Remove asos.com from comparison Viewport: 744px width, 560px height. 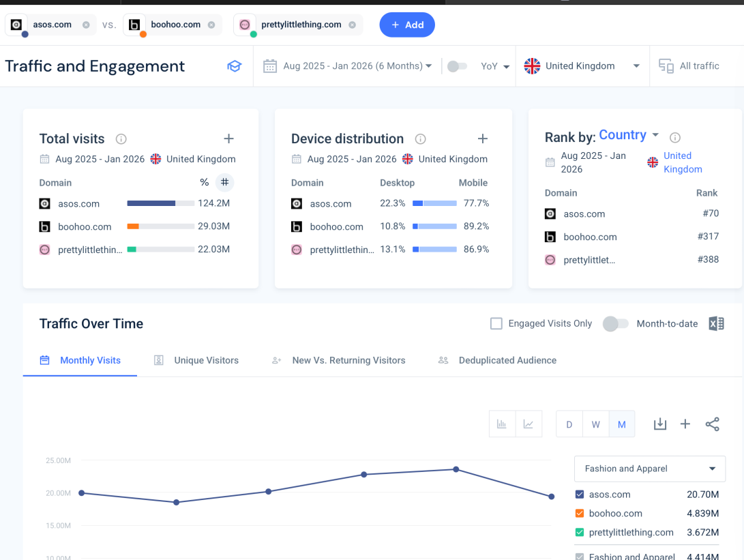pos(86,25)
